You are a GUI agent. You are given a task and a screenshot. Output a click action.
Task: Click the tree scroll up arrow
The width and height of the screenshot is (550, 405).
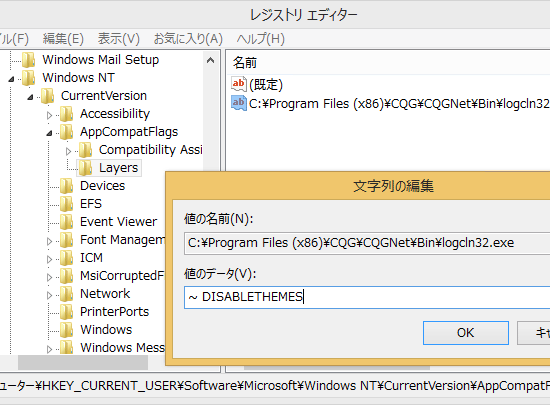coord(210,60)
